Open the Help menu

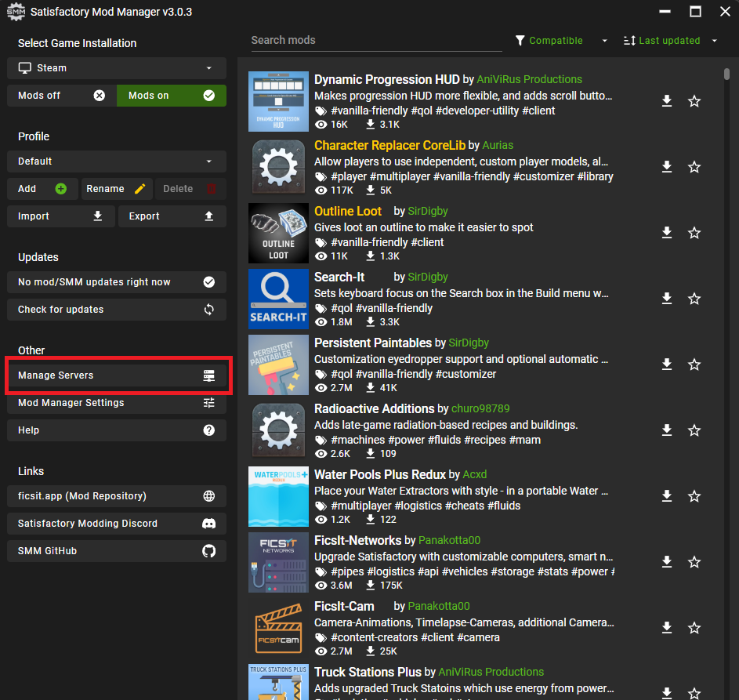point(117,430)
